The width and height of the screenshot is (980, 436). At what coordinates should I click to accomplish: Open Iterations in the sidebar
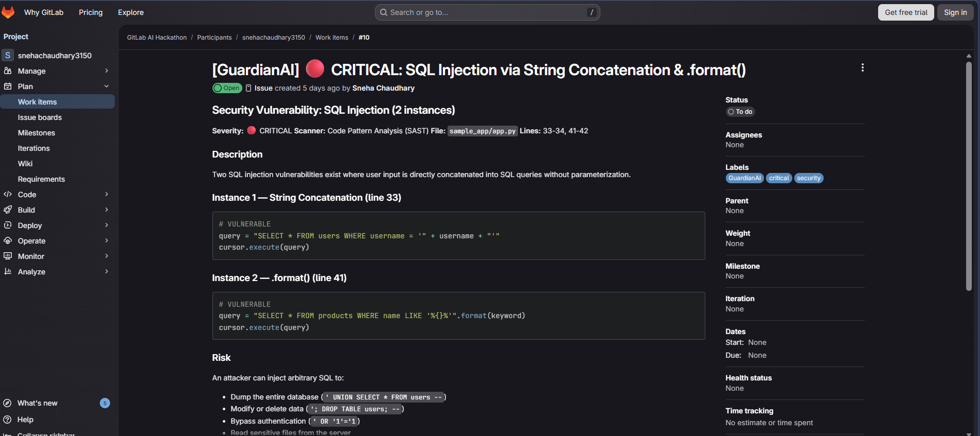[x=58, y=148]
